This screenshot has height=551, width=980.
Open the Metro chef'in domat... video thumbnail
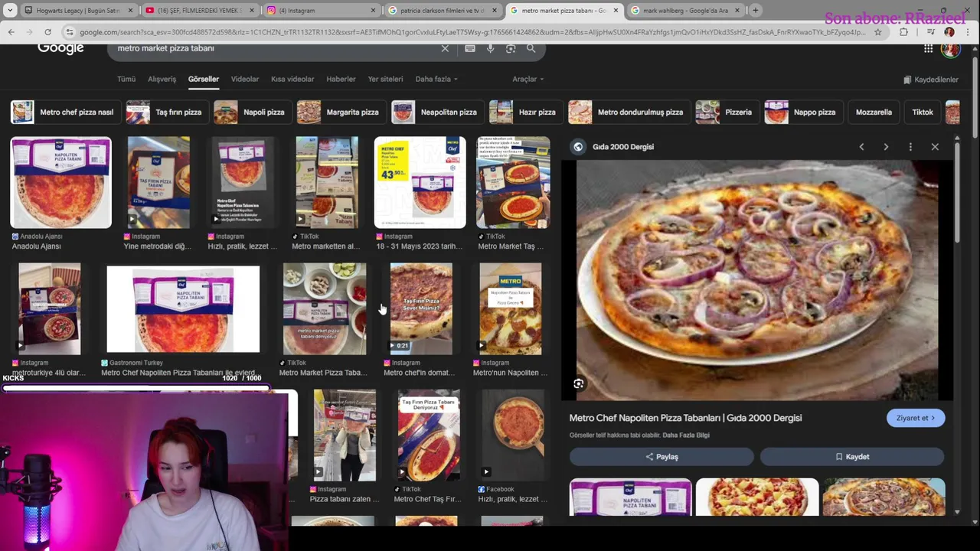(x=421, y=309)
